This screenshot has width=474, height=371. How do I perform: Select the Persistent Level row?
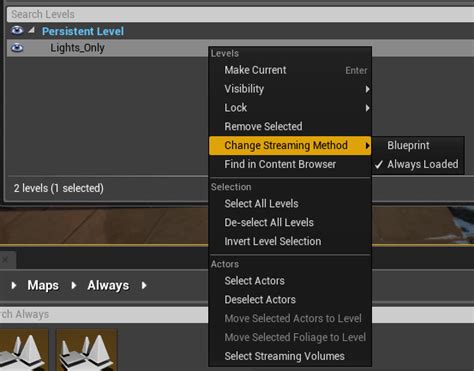click(x=240, y=31)
